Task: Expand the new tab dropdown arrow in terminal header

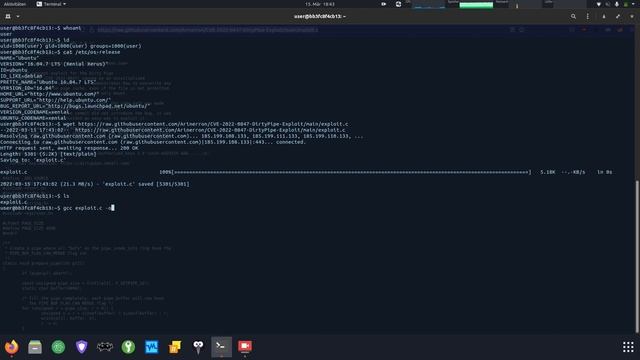Action: [x=18, y=16]
